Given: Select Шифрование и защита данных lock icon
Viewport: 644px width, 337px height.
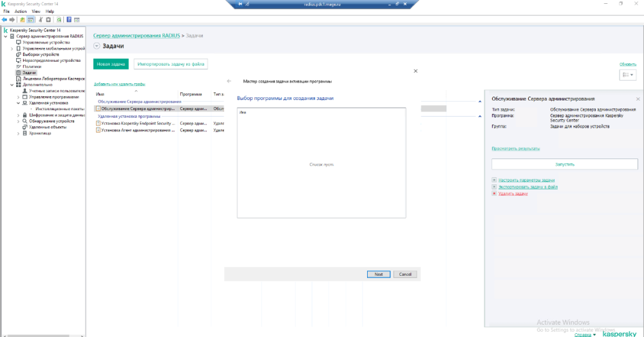Looking at the screenshot, I should 24,115.
